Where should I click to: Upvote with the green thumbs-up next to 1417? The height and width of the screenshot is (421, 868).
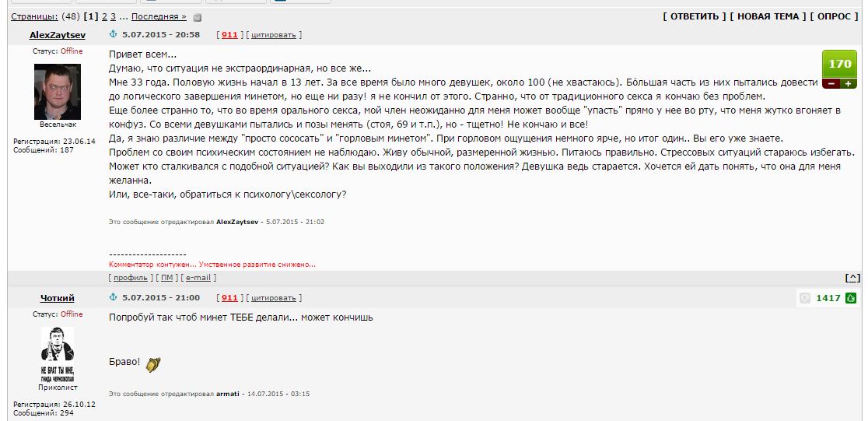(x=851, y=298)
